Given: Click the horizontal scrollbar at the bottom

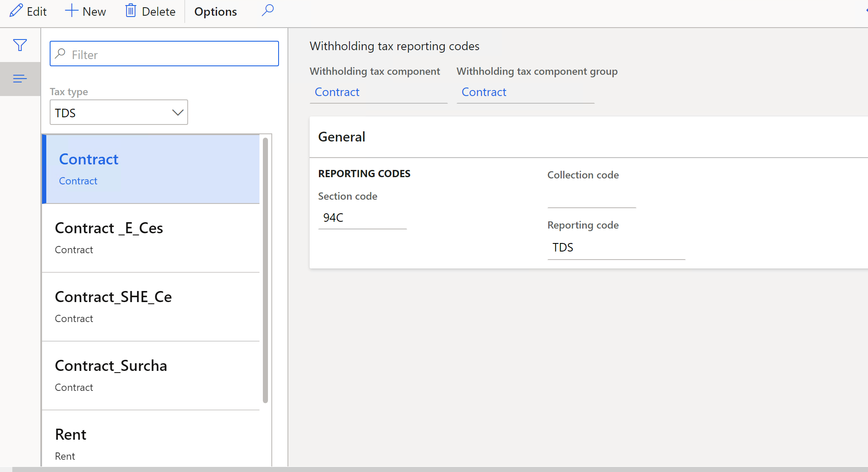Looking at the screenshot, I should point(440,469).
